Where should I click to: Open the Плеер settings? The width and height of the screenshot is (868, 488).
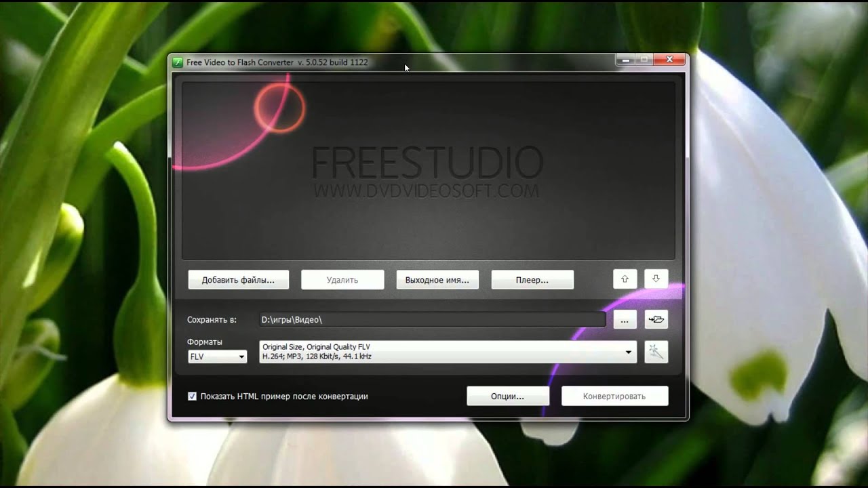coord(532,280)
